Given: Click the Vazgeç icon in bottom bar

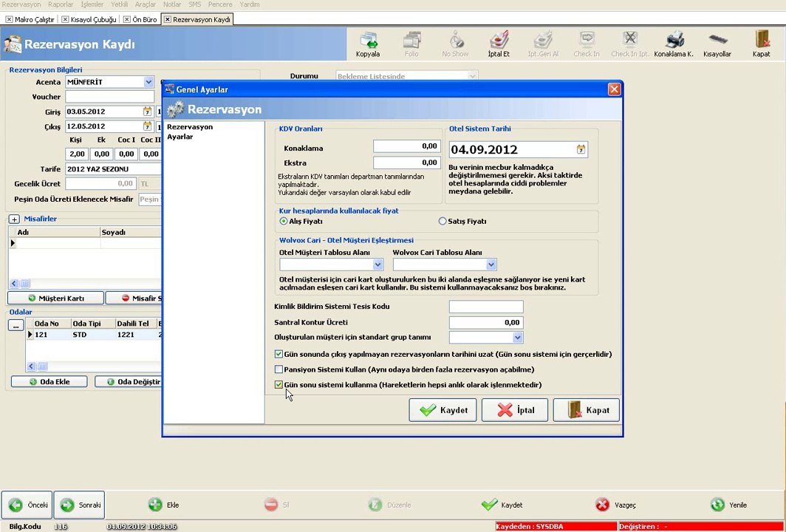Looking at the screenshot, I should (x=603, y=505).
